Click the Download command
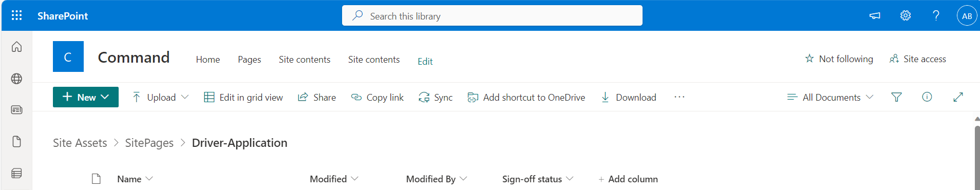980x190 pixels. [x=629, y=97]
